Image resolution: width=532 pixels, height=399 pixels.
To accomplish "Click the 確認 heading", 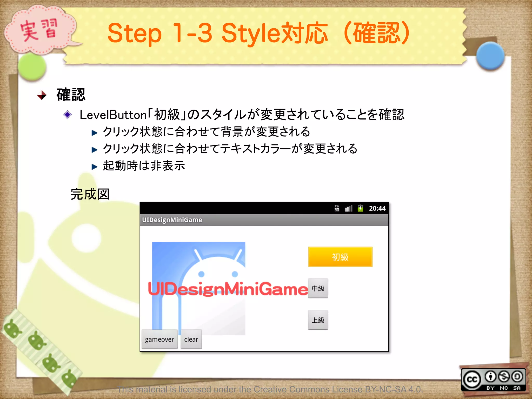I will pos(71,95).
